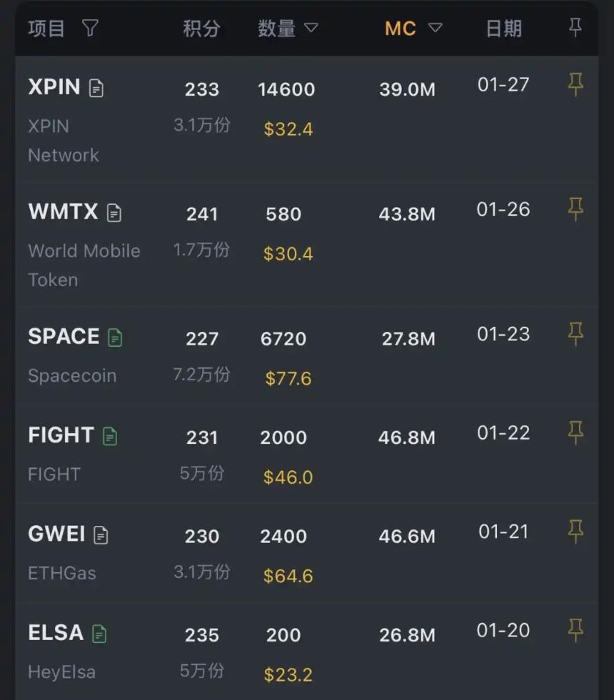Open the 数量 column sort dropdown
The width and height of the screenshot is (614, 700).
tap(312, 29)
